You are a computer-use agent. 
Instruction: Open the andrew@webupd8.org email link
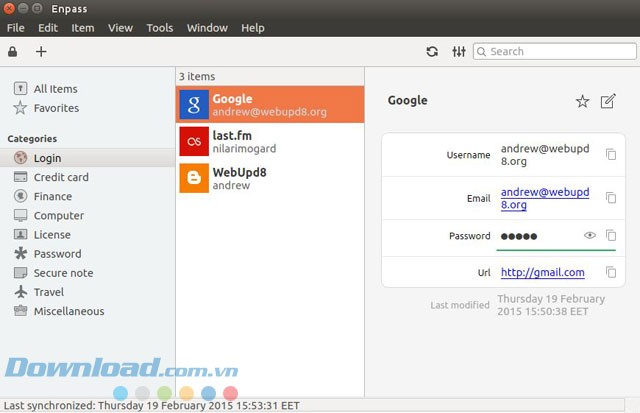[545, 198]
